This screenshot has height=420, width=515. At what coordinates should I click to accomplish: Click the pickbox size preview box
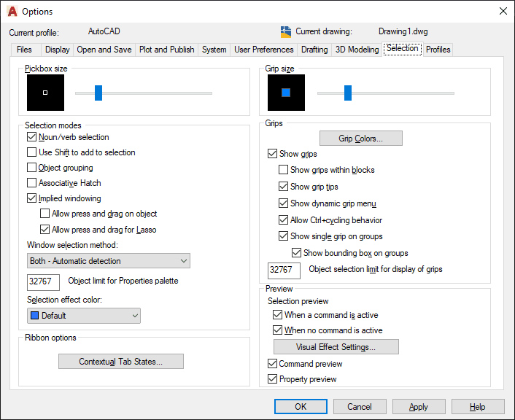click(x=45, y=93)
